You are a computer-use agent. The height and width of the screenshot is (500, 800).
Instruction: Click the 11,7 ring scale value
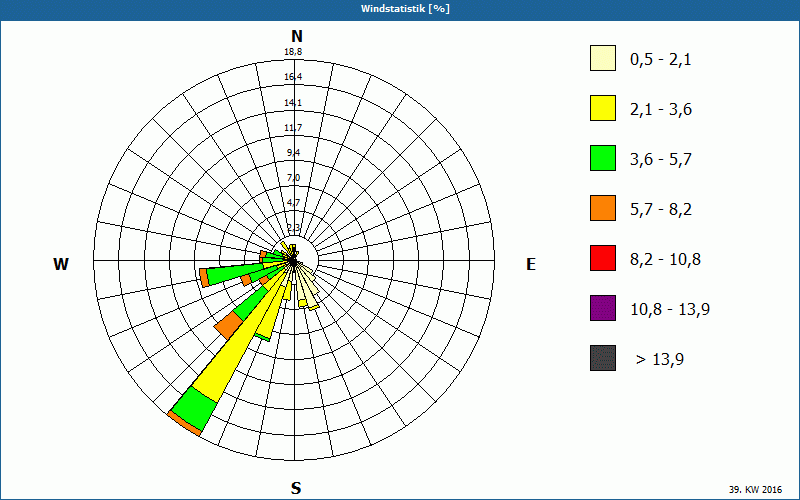click(x=293, y=128)
